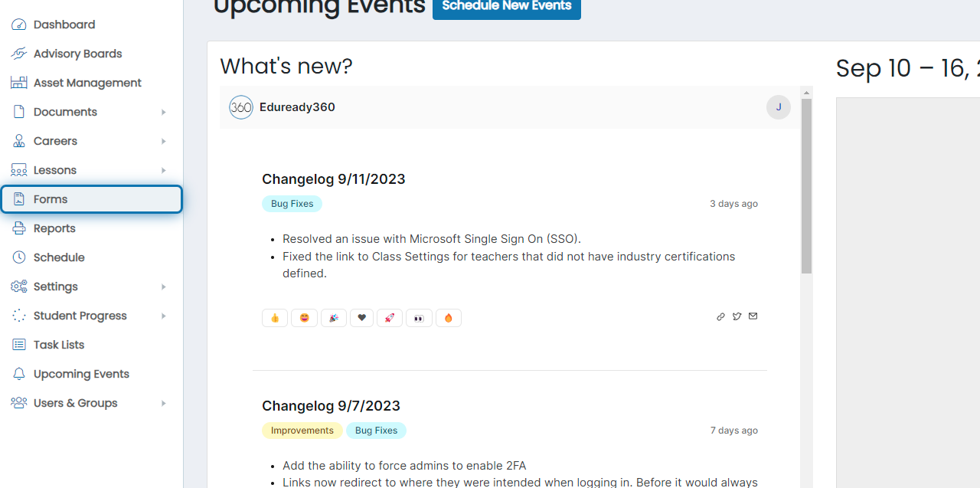This screenshot has height=488, width=980.
Task: Click the What's new scrollbar thumb
Action: click(806, 185)
